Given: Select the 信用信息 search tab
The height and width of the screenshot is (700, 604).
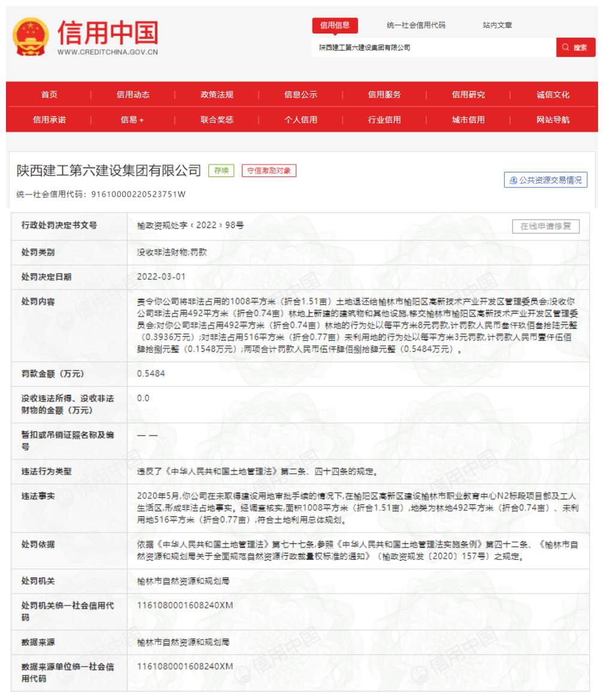Looking at the screenshot, I should pos(335,26).
